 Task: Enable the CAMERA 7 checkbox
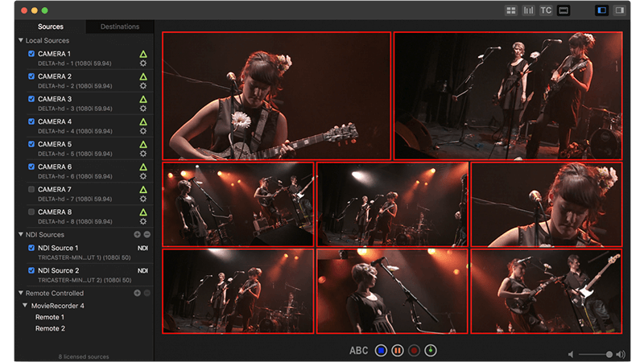pyautogui.click(x=31, y=189)
